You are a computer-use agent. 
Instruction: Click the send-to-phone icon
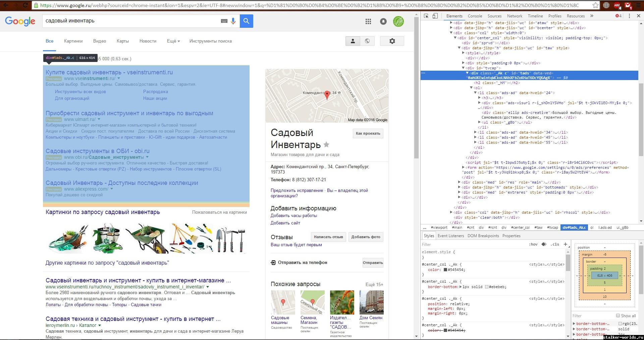pyautogui.click(x=273, y=263)
